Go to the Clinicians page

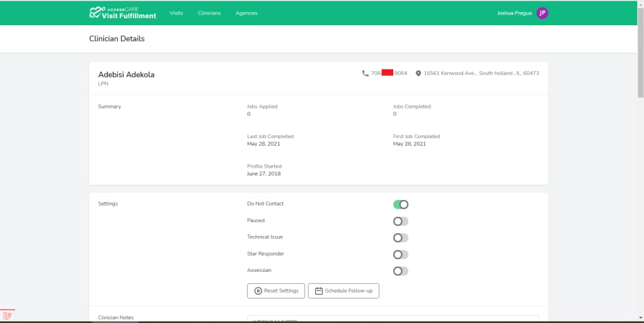point(209,13)
